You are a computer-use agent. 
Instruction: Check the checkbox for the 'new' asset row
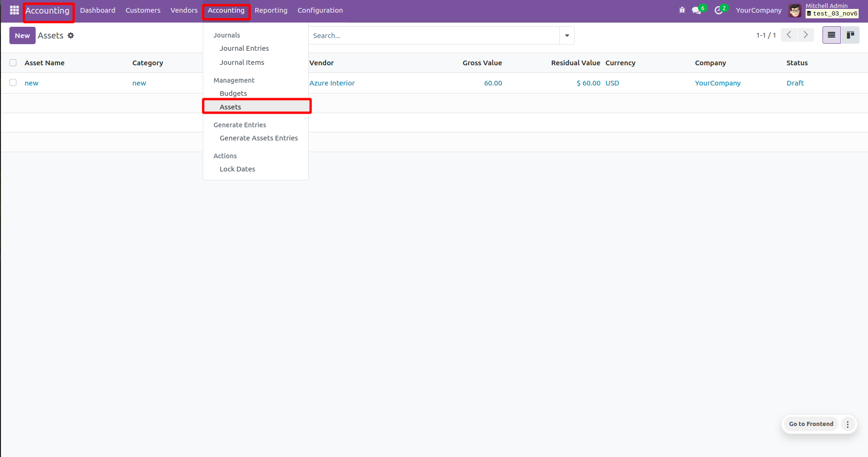click(13, 83)
